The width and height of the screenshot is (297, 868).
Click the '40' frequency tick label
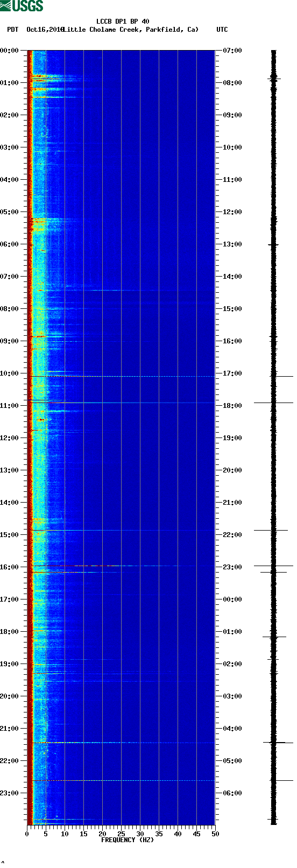[178, 834]
